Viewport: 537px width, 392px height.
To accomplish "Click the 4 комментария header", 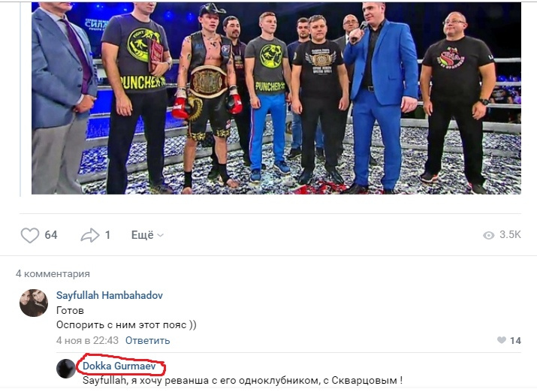I will pos(53,274).
